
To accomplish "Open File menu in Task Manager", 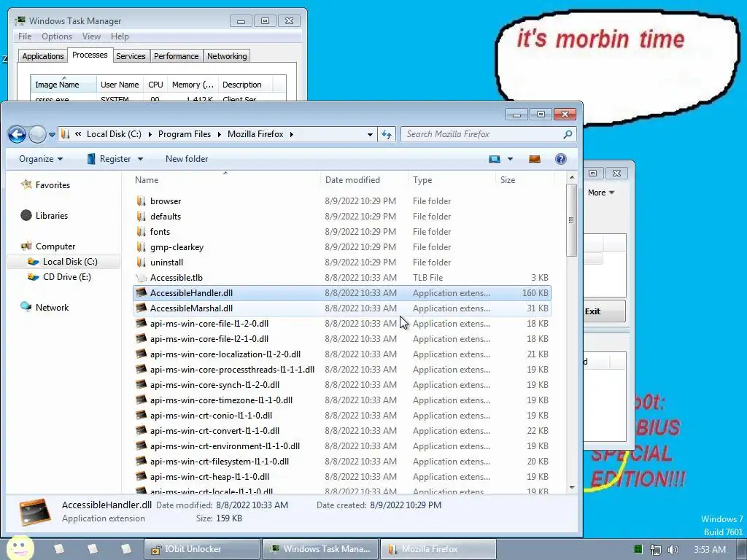I will tap(25, 36).
